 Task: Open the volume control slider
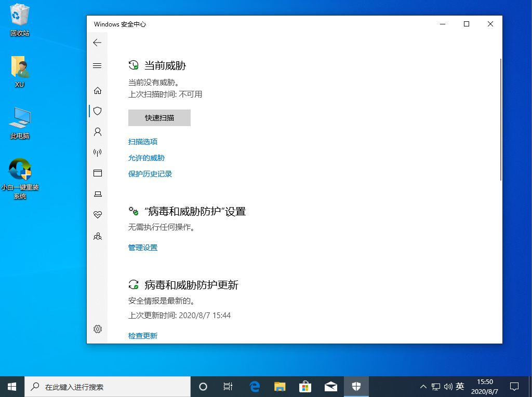[448, 387]
